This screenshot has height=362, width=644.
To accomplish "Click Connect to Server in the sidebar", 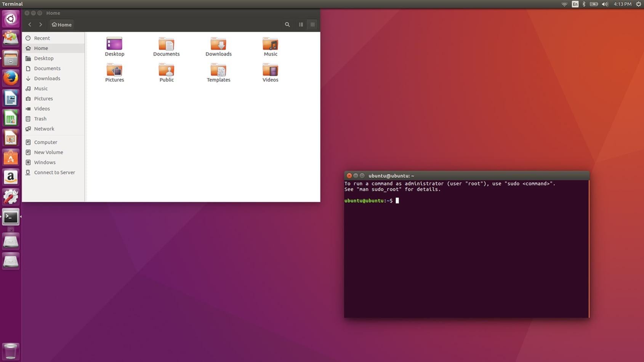I will [54, 172].
